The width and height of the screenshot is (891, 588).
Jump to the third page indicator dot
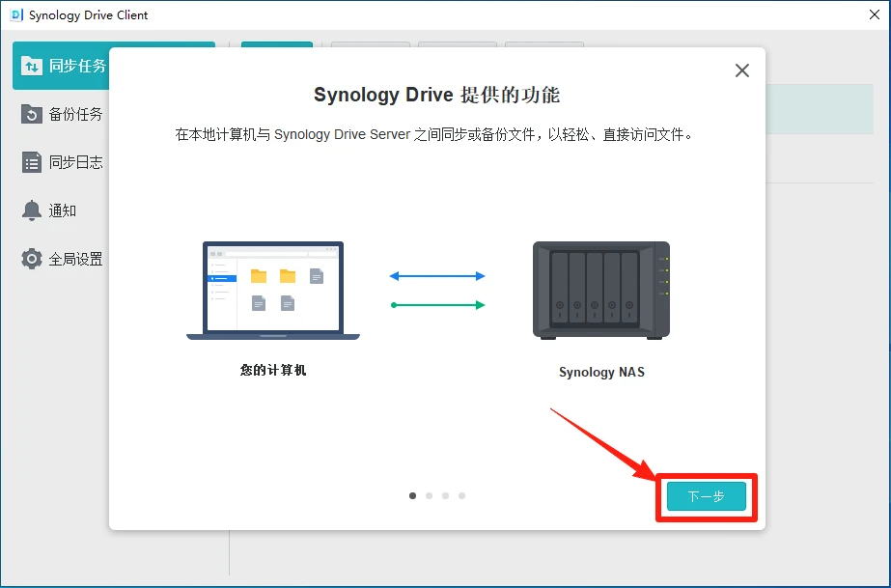pos(446,496)
